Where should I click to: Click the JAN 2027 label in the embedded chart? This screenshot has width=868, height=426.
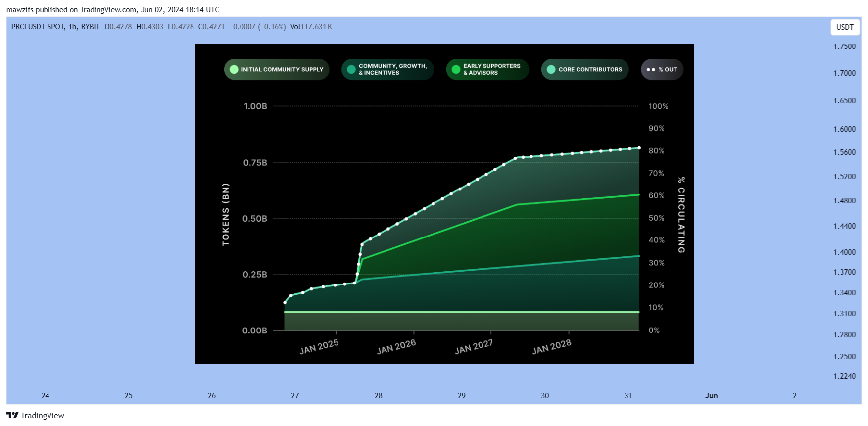click(x=474, y=347)
